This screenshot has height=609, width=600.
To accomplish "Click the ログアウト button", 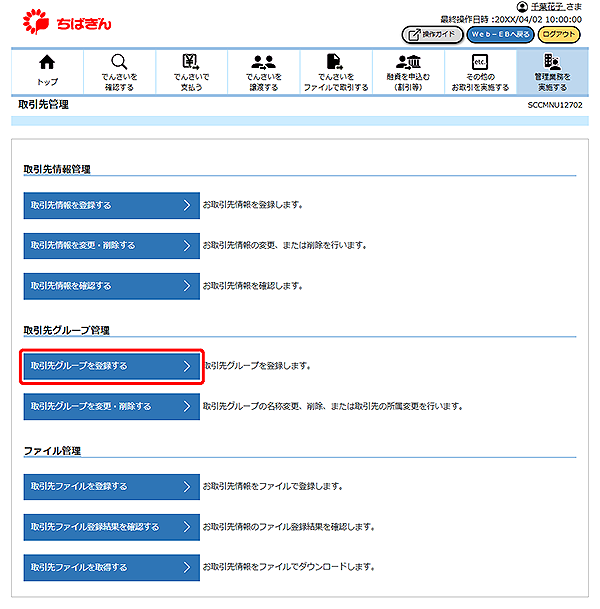I will [x=558, y=35].
